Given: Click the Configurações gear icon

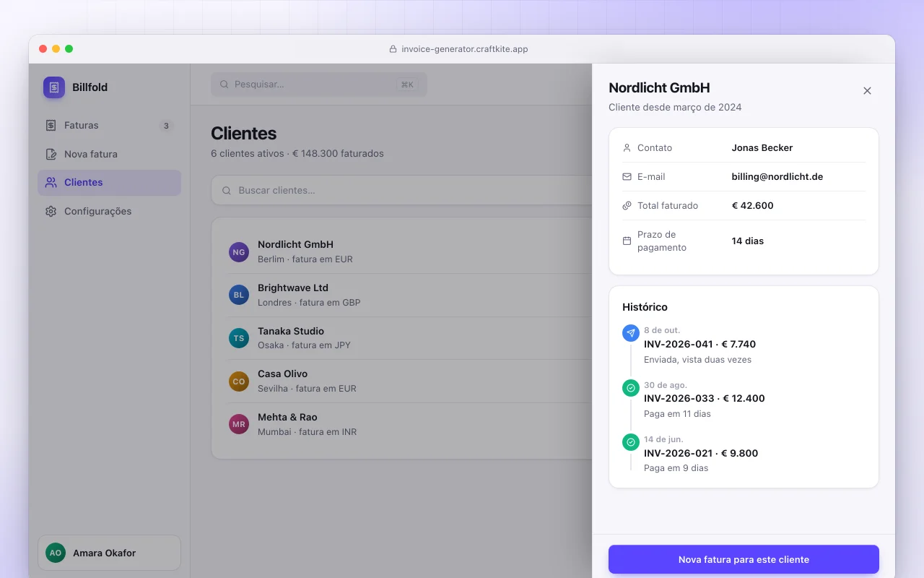Looking at the screenshot, I should tap(51, 212).
